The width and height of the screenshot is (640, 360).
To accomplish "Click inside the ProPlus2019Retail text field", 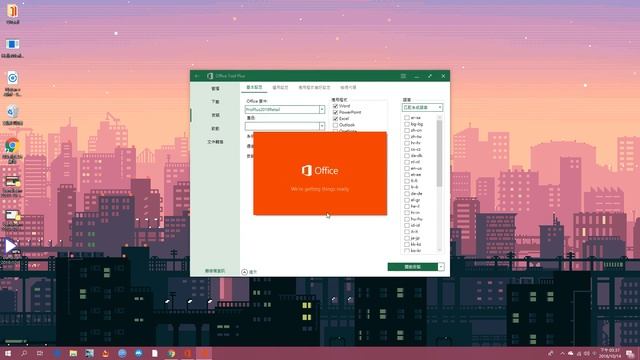I will click(282, 109).
